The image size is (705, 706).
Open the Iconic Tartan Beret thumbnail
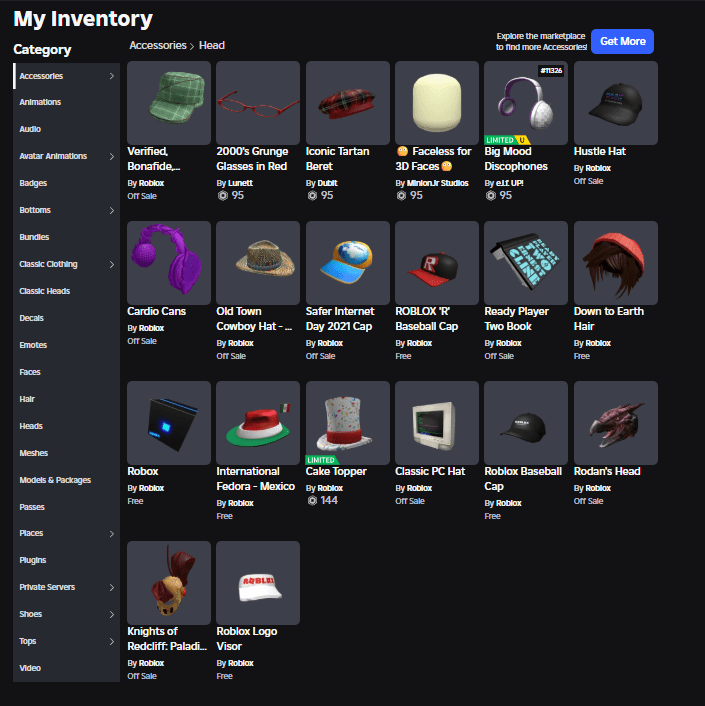pos(348,103)
